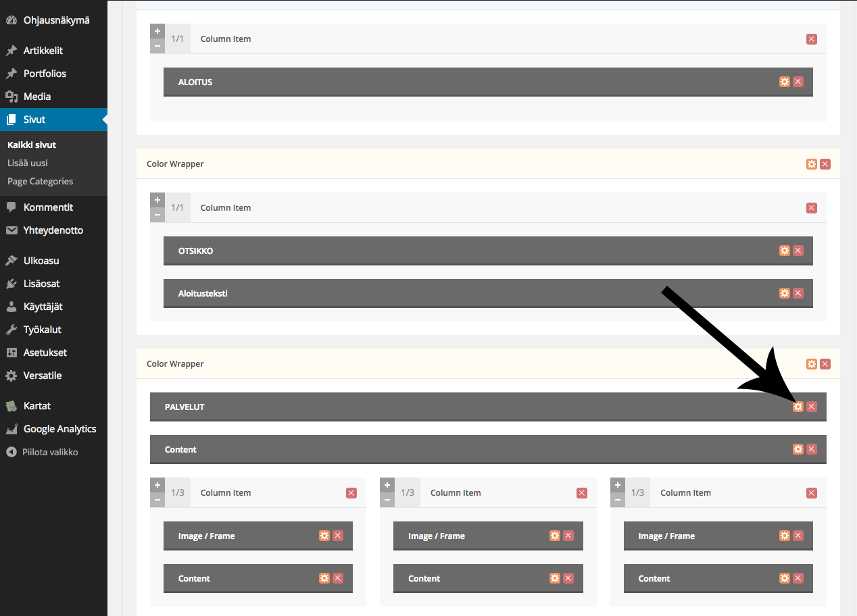857x616 pixels.
Task: Open settings for full-width Content element
Action: coord(798,449)
